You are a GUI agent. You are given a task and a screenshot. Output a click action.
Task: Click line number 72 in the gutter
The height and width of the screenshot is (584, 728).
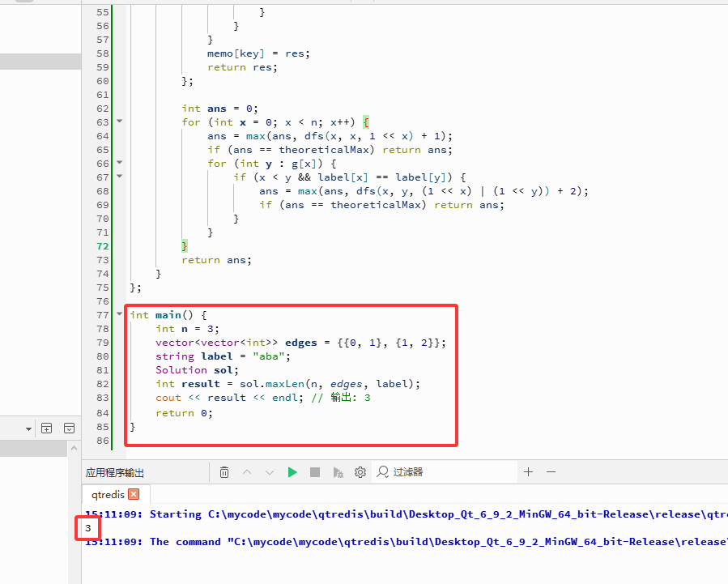[103, 246]
